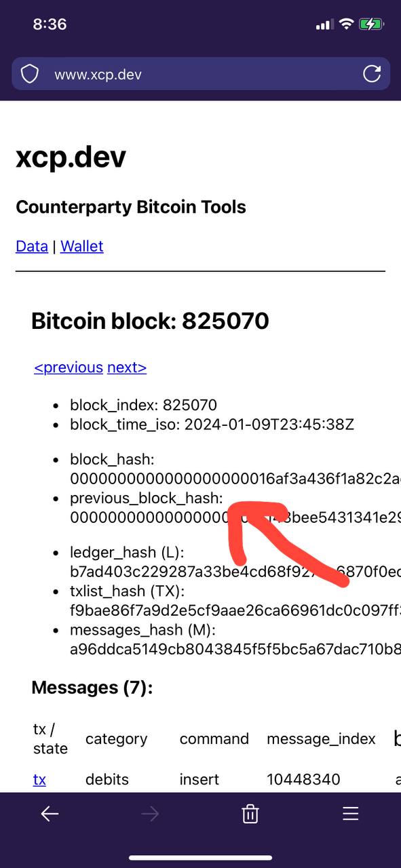Go back using the left arrow
This screenshot has width=401, height=868.
tap(50, 814)
